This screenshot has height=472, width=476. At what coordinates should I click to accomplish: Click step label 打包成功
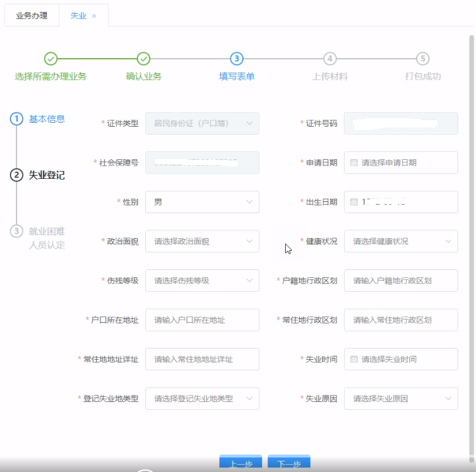tap(423, 77)
